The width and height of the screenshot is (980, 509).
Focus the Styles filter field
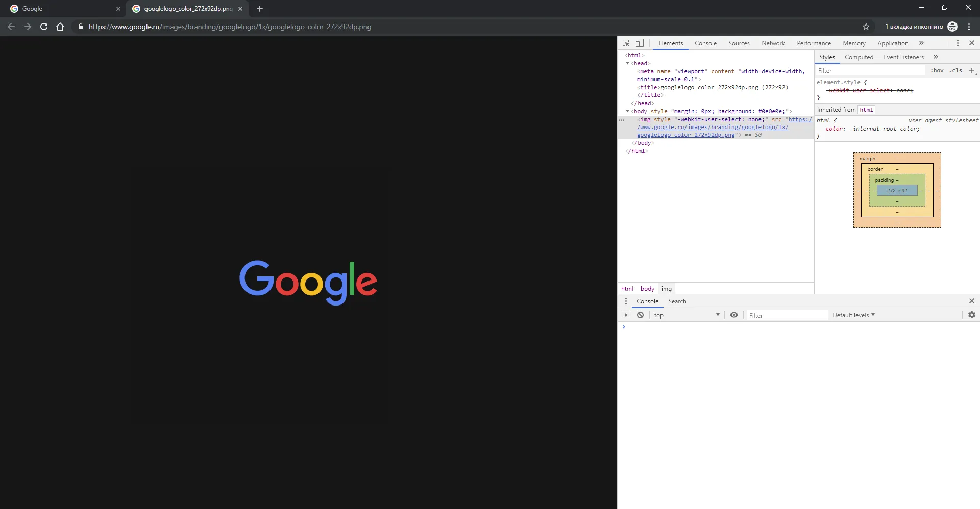(870, 71)
